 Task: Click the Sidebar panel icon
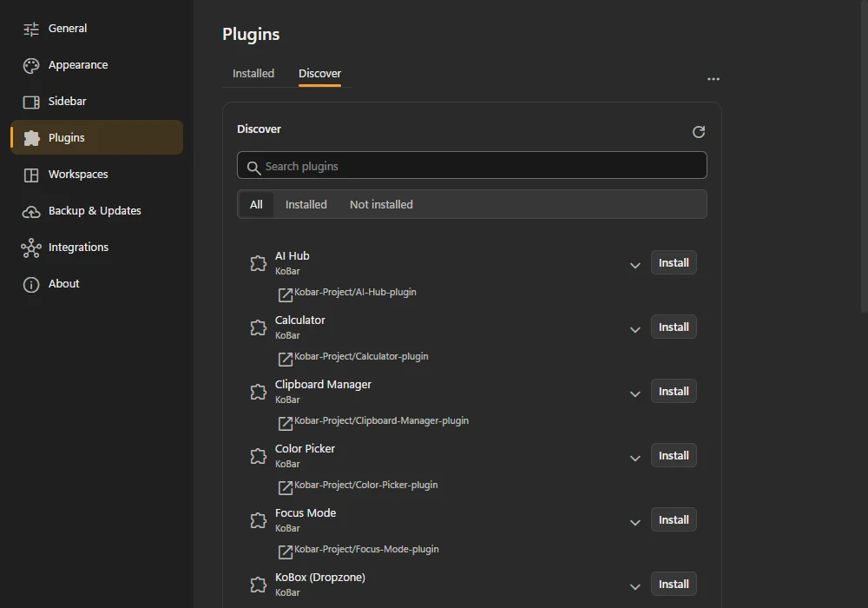(x=31, y=102)
